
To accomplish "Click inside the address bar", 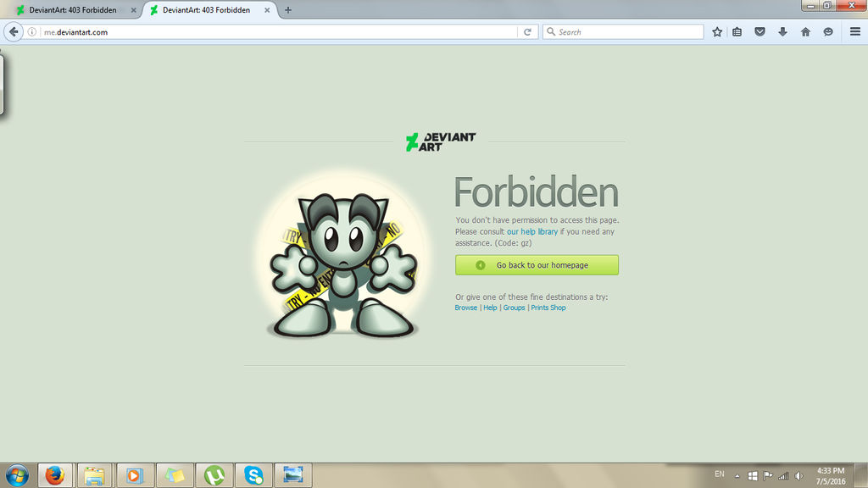I will [254, 31].
